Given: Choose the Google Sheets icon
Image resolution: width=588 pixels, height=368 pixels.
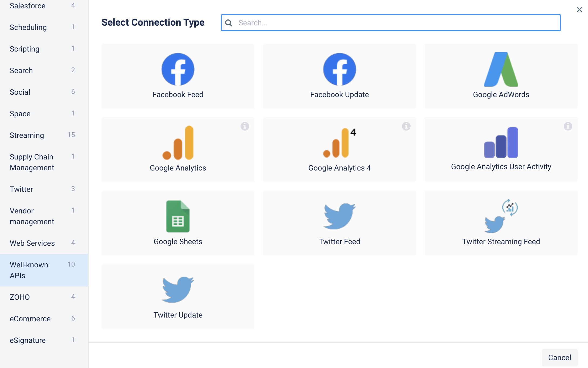Looking at the screenshot, I should pyautogui.click(x=178, y=216).
